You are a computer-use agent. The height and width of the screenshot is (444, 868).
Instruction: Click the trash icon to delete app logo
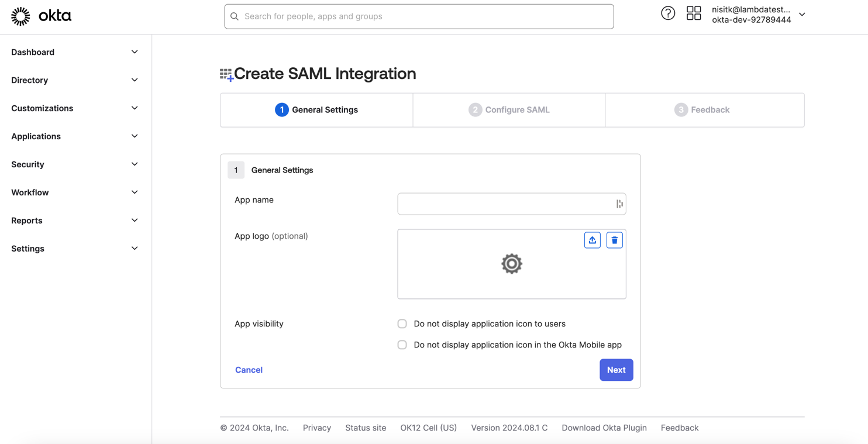614,240
